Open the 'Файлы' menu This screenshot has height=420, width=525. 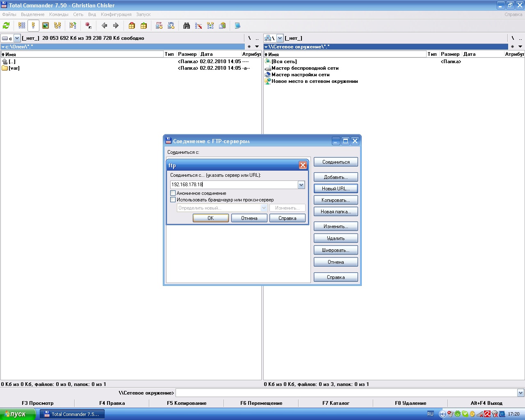(9, 14)
